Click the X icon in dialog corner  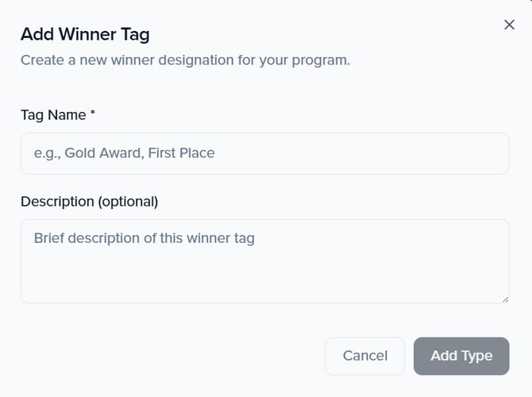509,25
